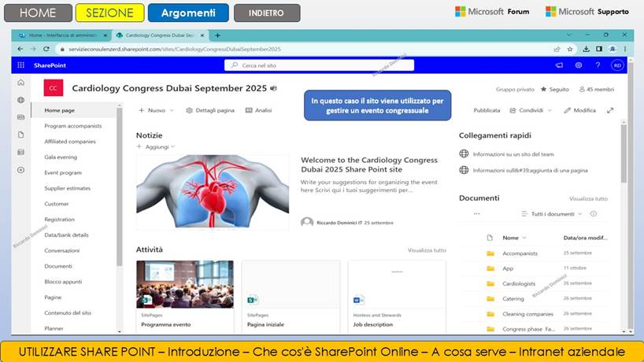Screen dimensions: 644x362
Task: Open the settings gear in the SharePoint header
Action: (x=579, y=65)
